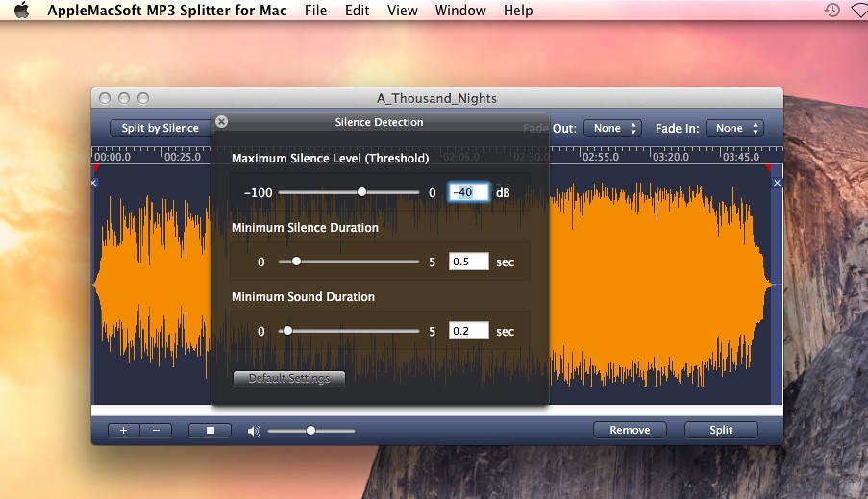
Task: Open the File menu
Action: point(315,10)
